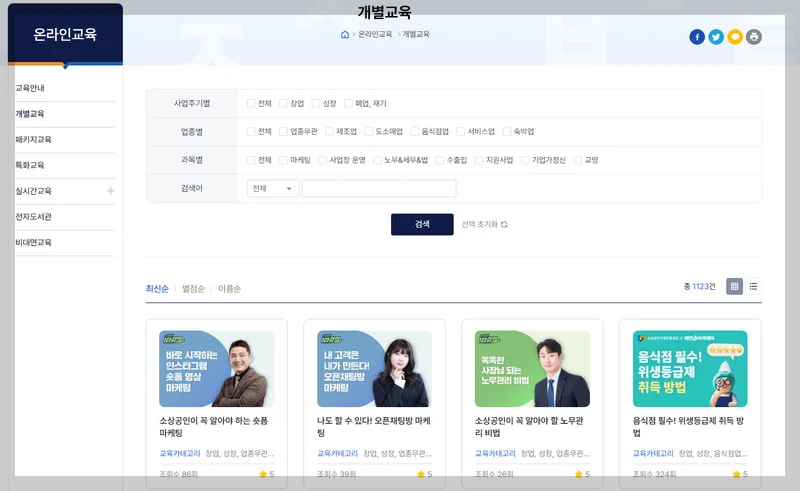Viewport: 800px width, 491px height.
Task: Check 폐업, 재기 box
Action: click(x=348, y=104)
